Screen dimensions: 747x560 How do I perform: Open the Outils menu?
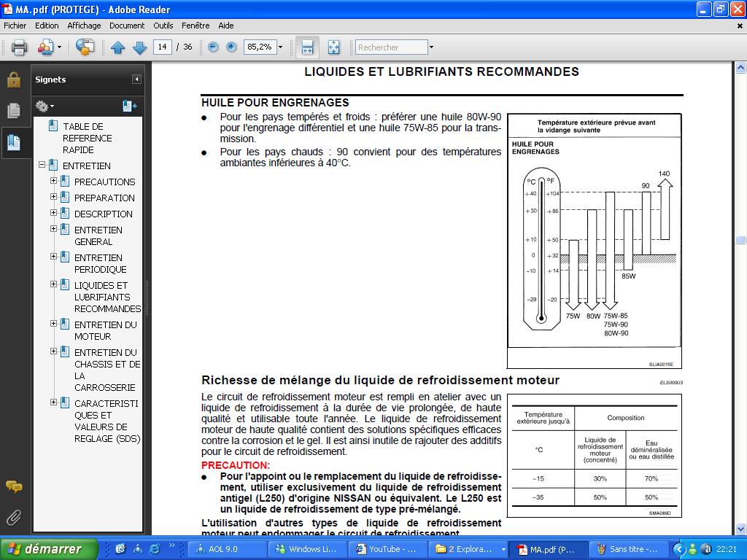pyautogui.click(x=163, y=26)
